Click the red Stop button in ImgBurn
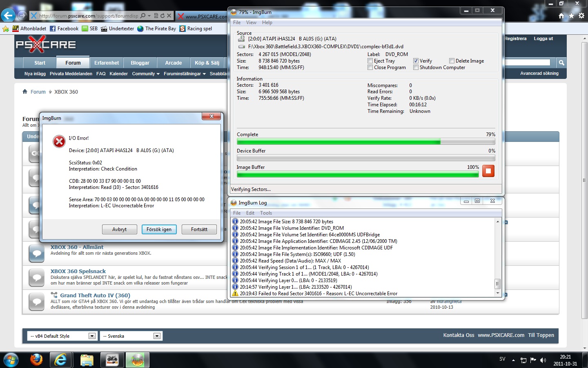The width and height of the screenshot is (588, 368). [x=488, y=171]
